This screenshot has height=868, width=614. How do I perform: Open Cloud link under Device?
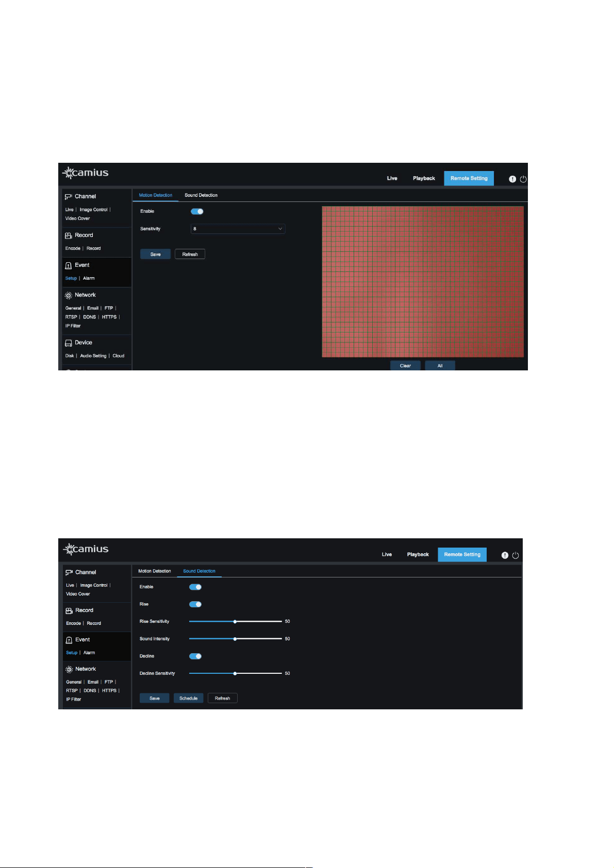coord(119,355)
